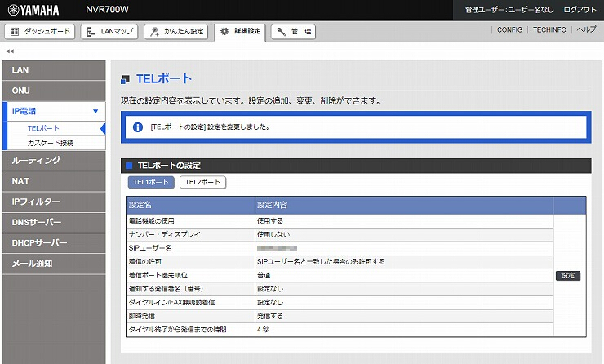Click the value SIPユーザー名と一致した場合のみ許可する
The width and height of the screenshot is (604, 364).
point(321,261)
